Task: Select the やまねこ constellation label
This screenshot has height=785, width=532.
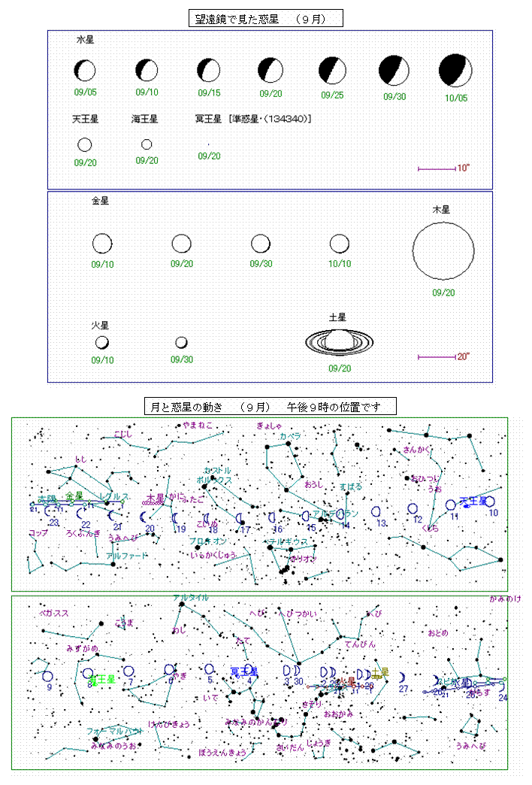Action: pos(197,426)
